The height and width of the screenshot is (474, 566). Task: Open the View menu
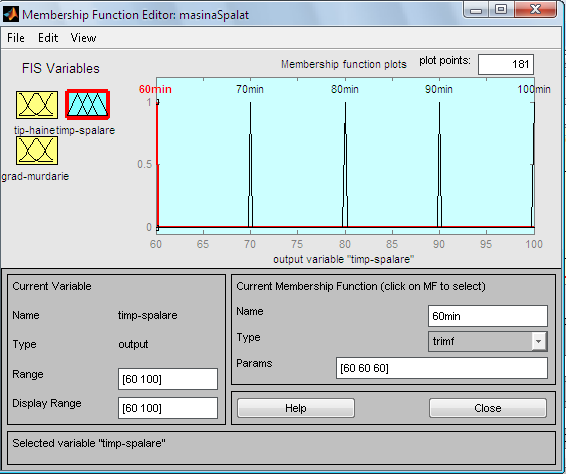pyautogui.click(x=83, y=38)
